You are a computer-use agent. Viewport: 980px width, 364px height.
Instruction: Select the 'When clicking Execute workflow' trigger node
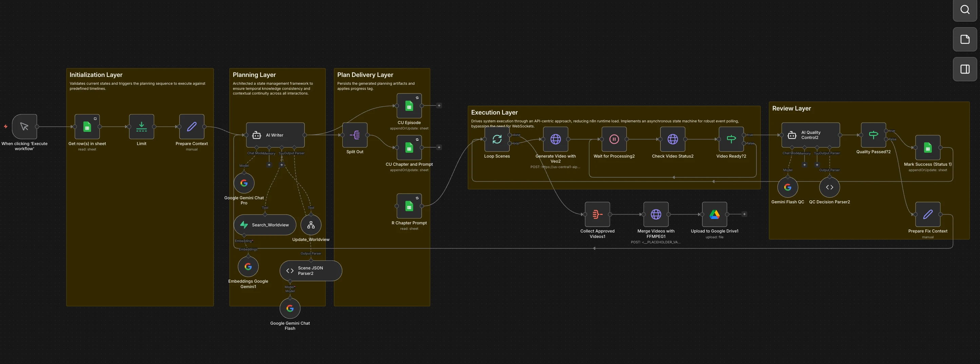pyautogui.click(x=24, y=126)
